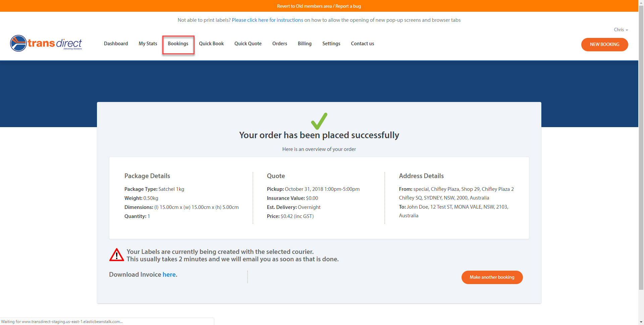Viewport: 644px width, 325px height.
Task: Click the green success checkmark icon
Action: point(319,121)
